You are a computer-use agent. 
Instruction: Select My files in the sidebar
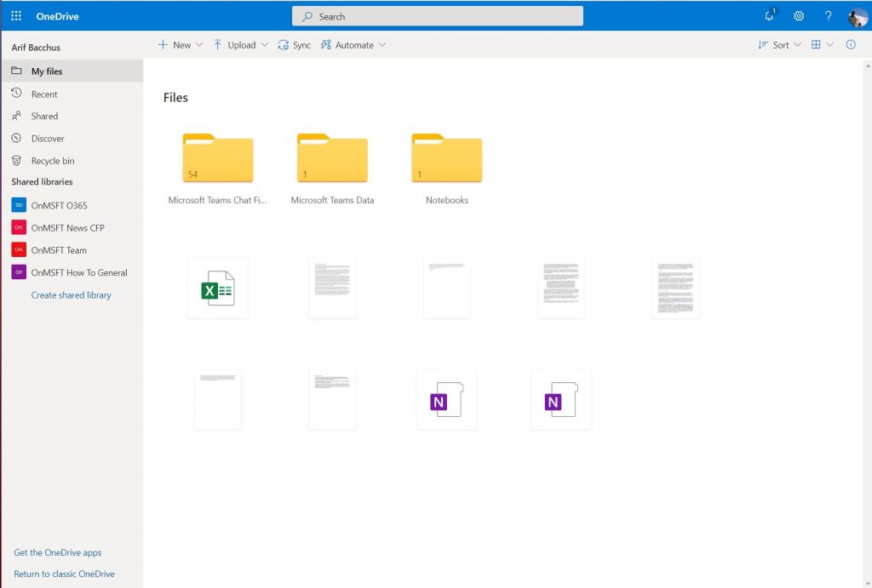click(72, 71)
